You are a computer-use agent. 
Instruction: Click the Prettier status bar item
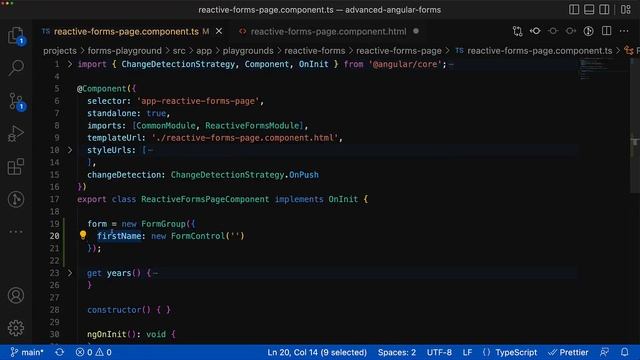click(568, 352)
